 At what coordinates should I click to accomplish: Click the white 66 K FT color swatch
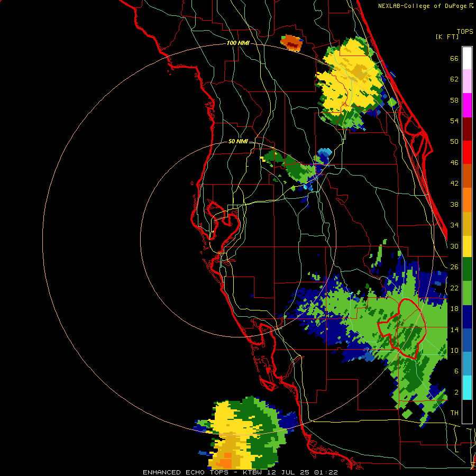coord(467,58)
